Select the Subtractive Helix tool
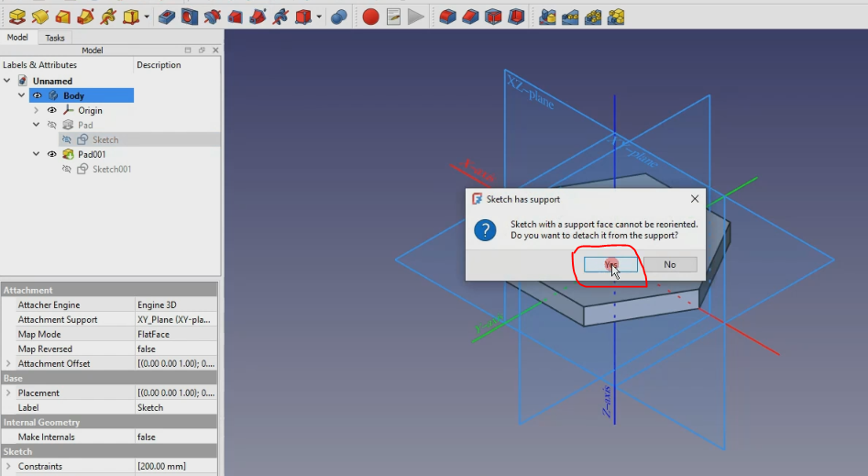 280,17
